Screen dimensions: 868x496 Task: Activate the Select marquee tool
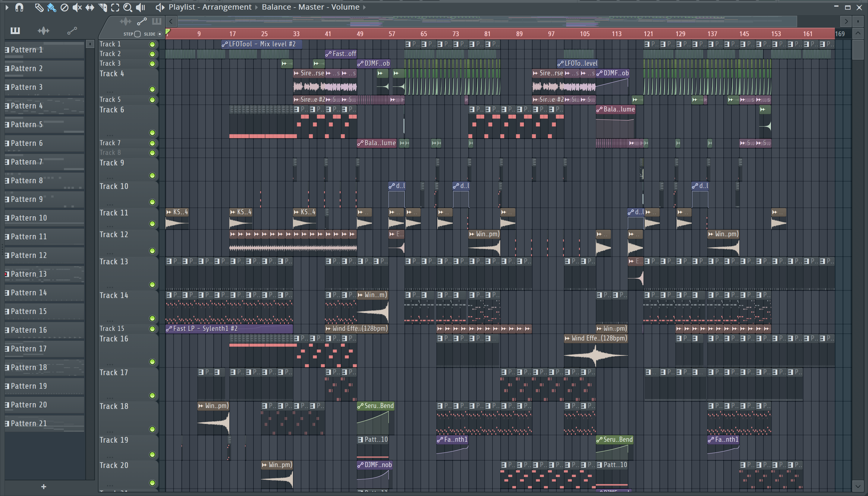pyautogui.click(x=115, y=8)
